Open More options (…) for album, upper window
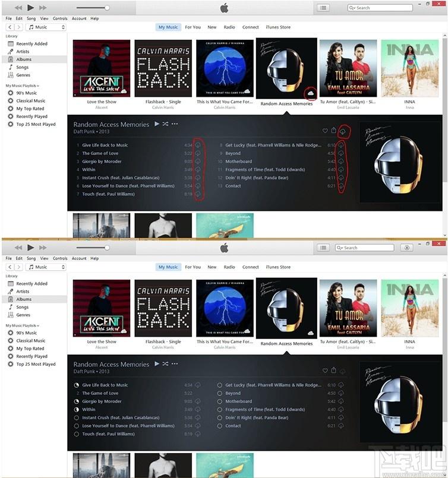 click(x=175, y=124)
